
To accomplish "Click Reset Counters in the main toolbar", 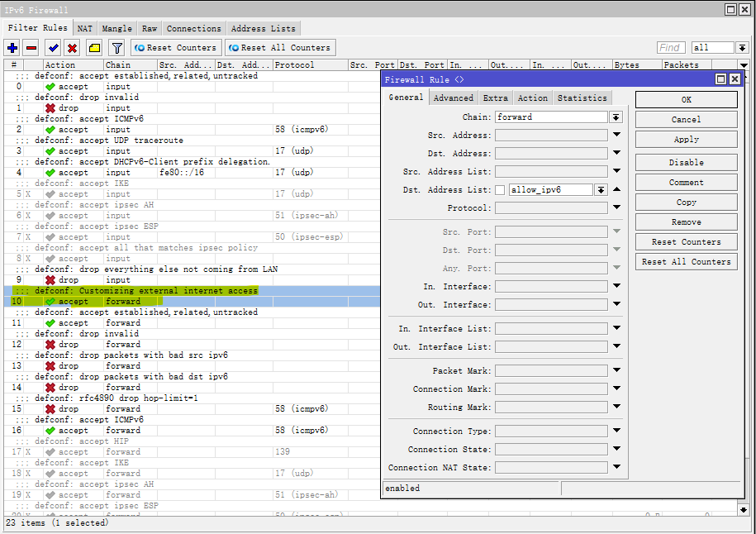I will click(176, 48).
